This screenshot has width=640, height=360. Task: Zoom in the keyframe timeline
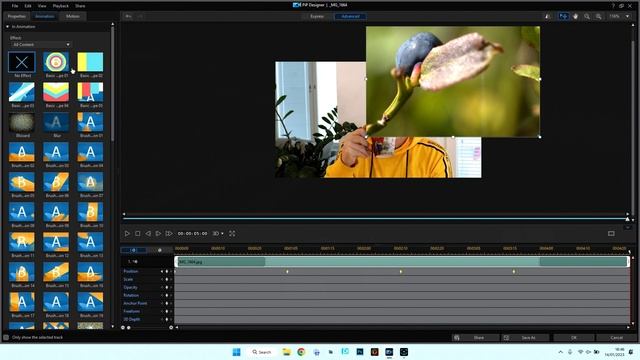(x=171, y=327)
